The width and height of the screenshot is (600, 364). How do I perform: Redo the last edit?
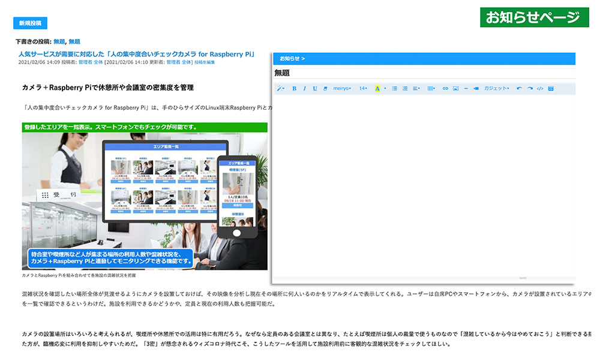[x=530, y=88]
